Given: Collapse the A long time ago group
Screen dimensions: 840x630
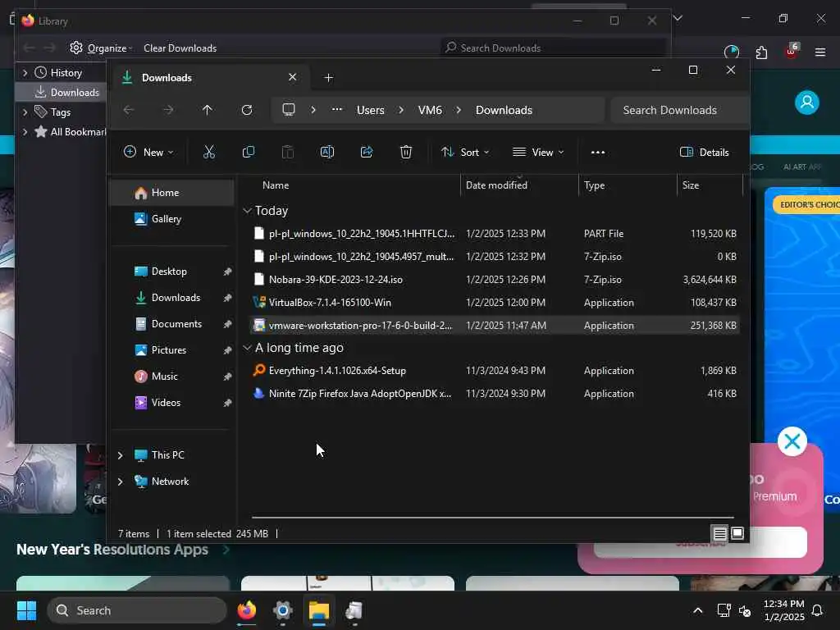Looking at the screenshot, I should pyautogui.click(x=247, y=348).
